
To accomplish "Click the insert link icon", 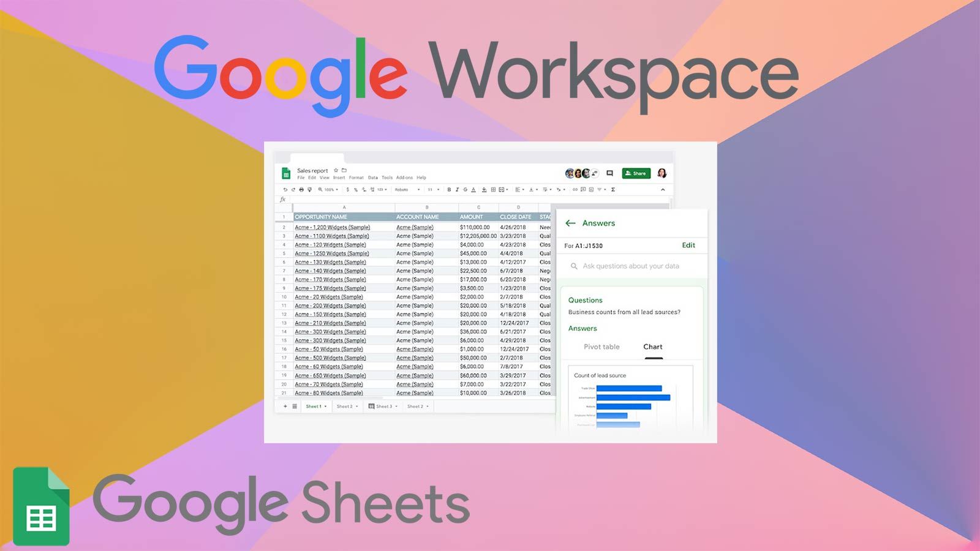I will click(x=575, y=190).
